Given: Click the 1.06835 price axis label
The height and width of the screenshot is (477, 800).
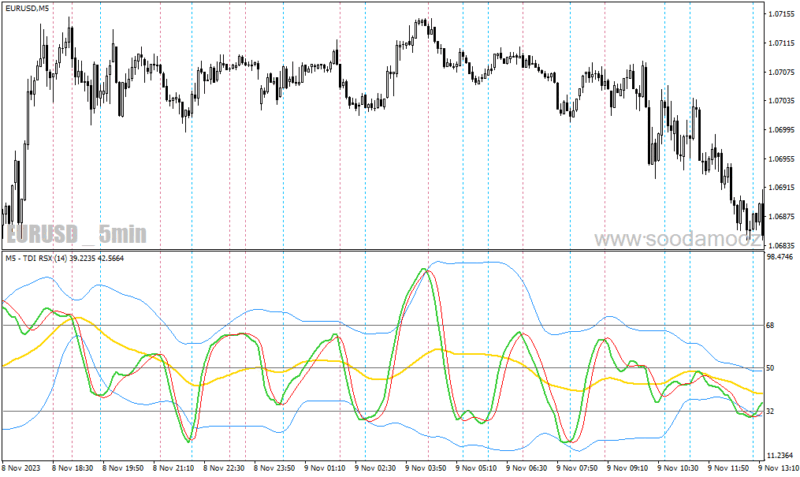Looking at the screenshot, I should 782,245.
